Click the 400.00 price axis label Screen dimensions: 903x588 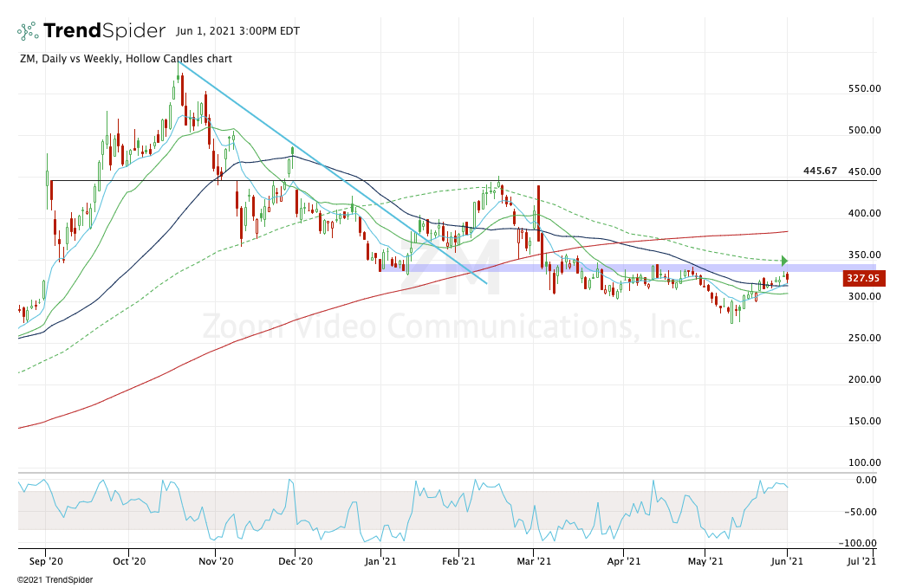(x=864, y=213)
